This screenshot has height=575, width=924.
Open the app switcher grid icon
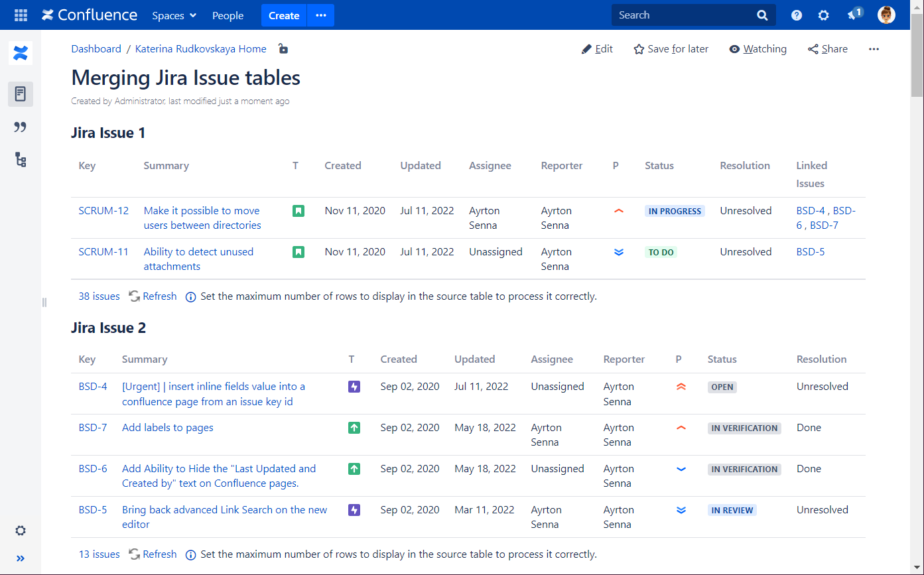pos(21,15)
